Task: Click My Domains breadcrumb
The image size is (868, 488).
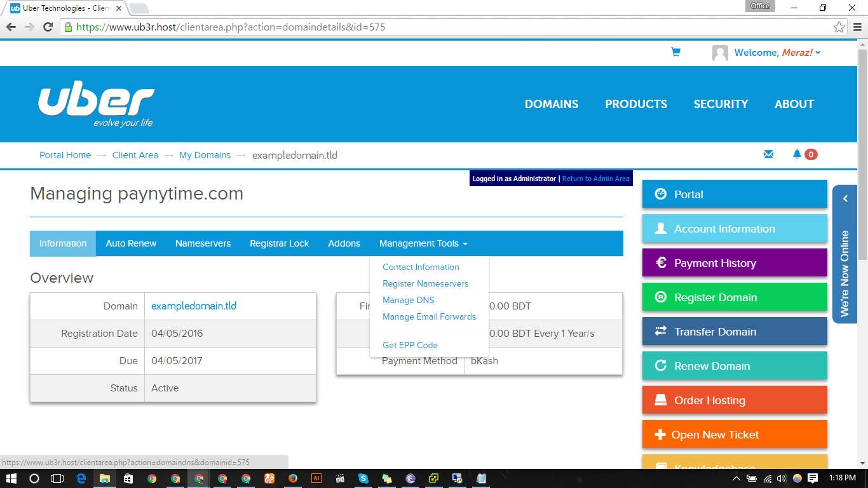Action: (205, 155)
